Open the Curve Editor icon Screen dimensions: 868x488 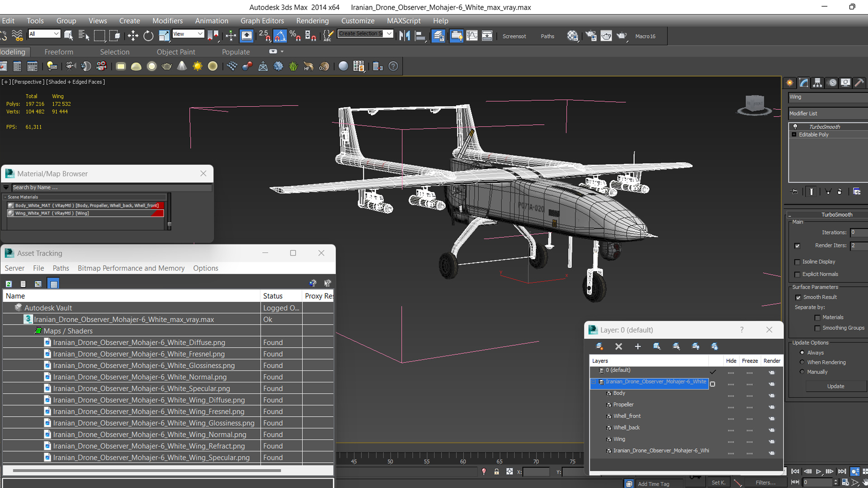pos(472,36)
